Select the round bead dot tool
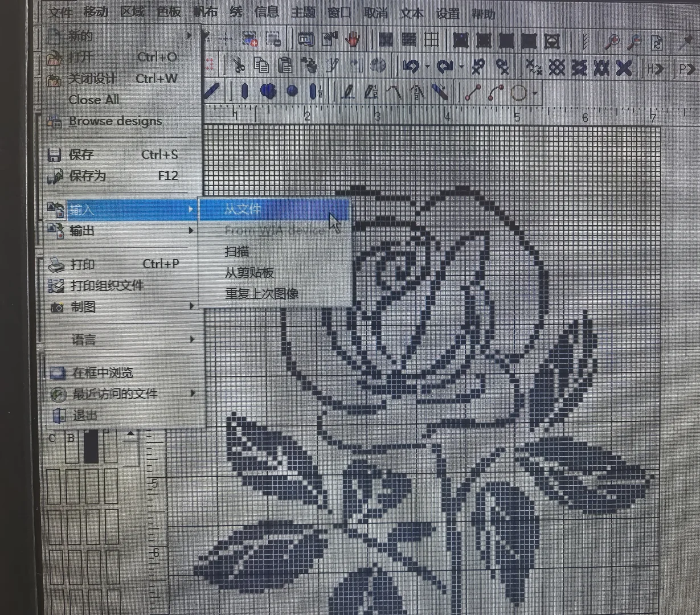The width and height of the screenshot is (700, 615). pyautogui.click(x=292, y=91)
